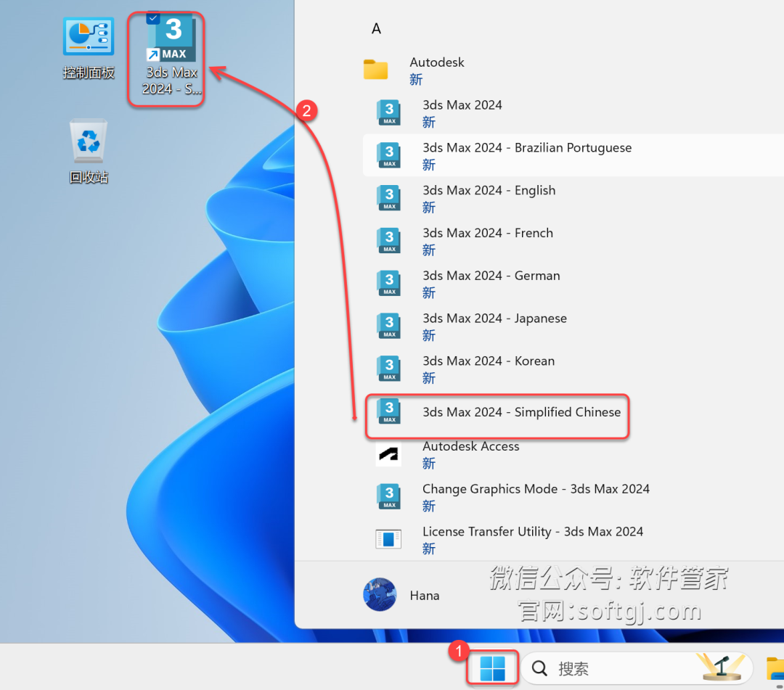Open File Explorer folder on taskbar
The width and height of the screenshot is (784, 690).
pos(775,668)
